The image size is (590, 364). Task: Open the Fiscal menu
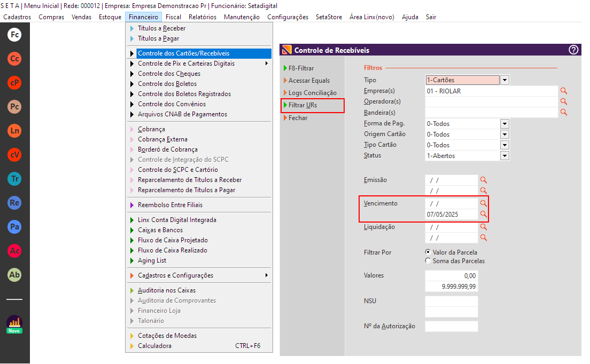click(x=173, y=17)
